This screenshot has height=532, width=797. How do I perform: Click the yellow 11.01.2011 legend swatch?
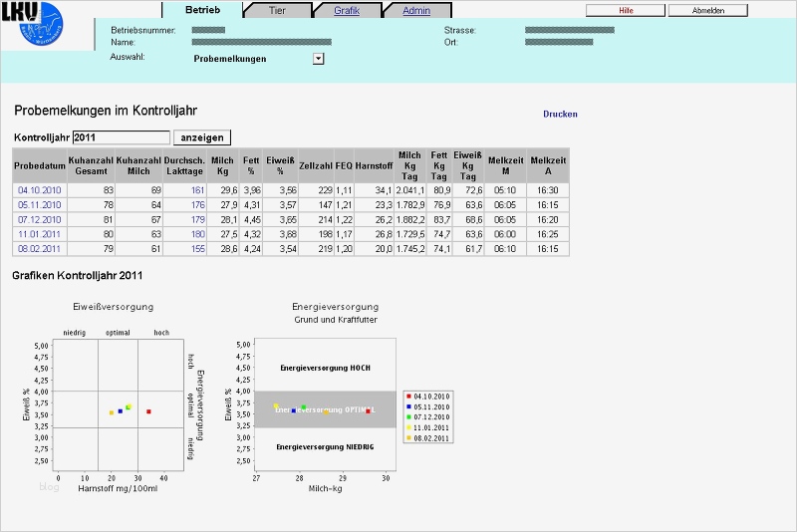[408, 427]
